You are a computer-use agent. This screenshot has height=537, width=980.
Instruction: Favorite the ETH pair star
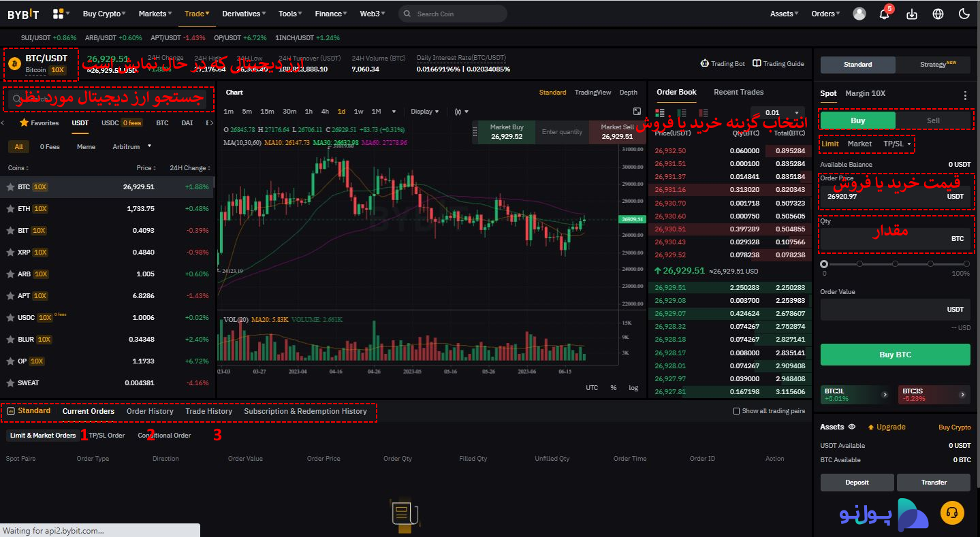coord(10,208)
